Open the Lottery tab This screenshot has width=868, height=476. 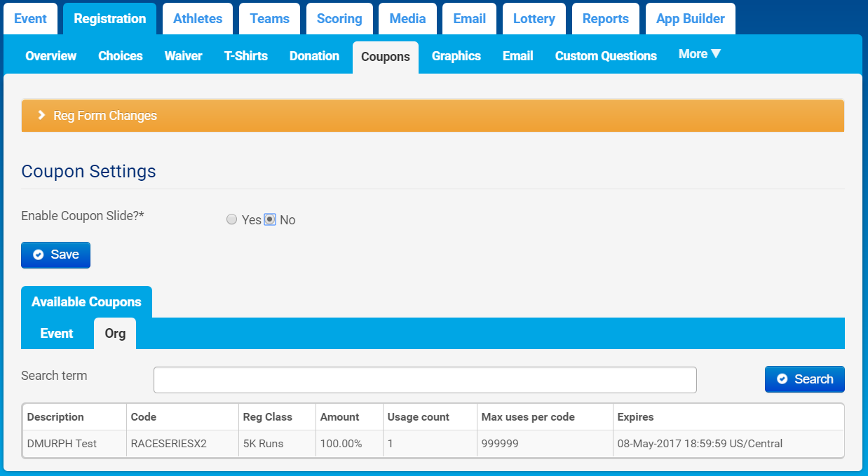534,19
